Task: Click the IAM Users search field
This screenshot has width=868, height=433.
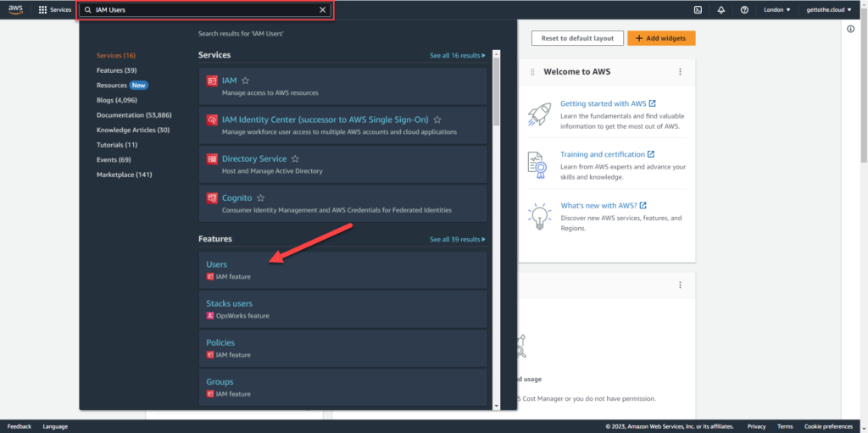Action: (x=205, y=10)
